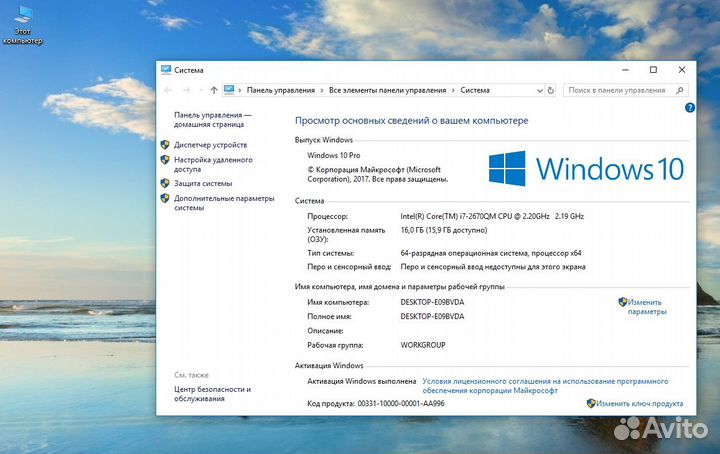This screenshot has width=720, height=454.
Task: Click the shield icon beside Изменить параметры
Action: pos(623,302)
